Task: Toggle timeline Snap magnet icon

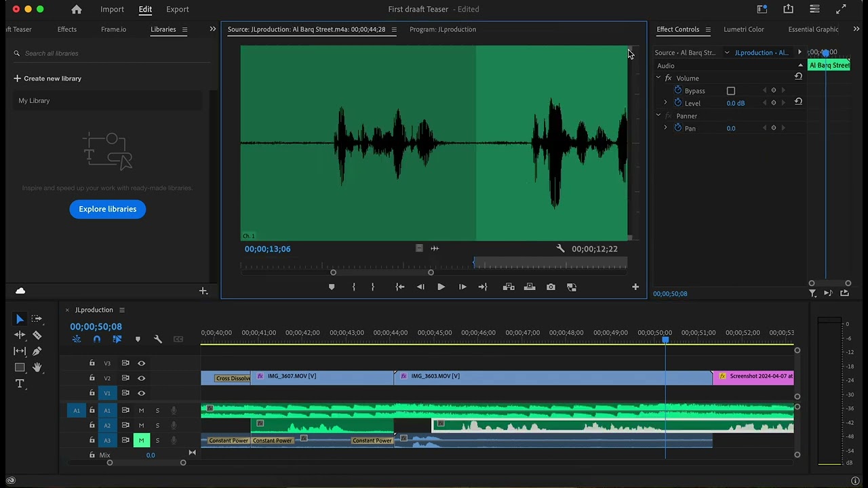Action: point(96,340)
